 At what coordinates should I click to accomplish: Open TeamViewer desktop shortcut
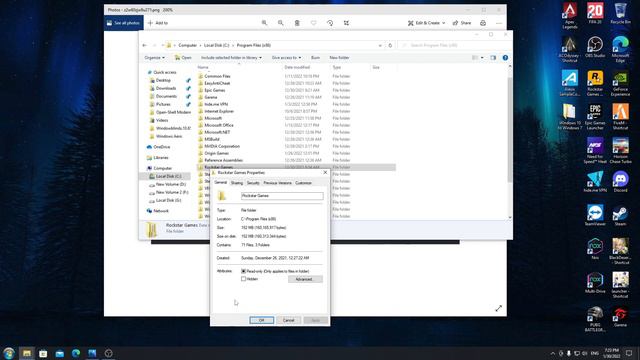[x=595, y=216]
